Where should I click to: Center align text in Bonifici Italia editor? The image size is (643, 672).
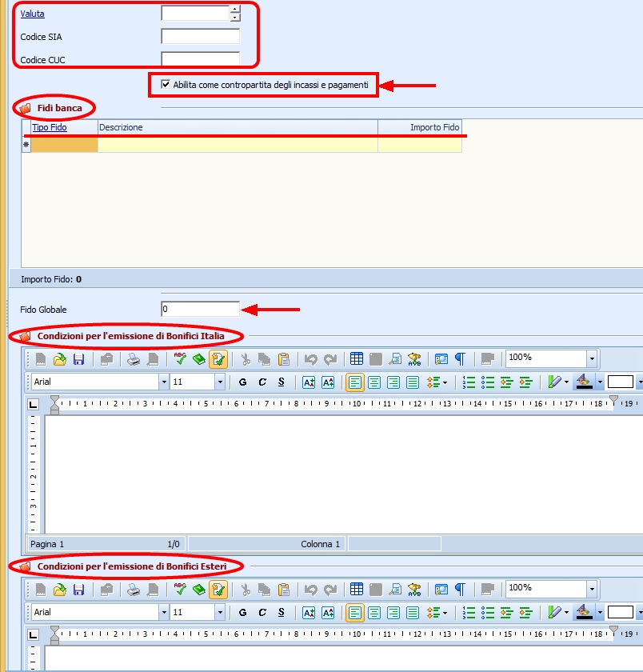click(x=374, y=382)
